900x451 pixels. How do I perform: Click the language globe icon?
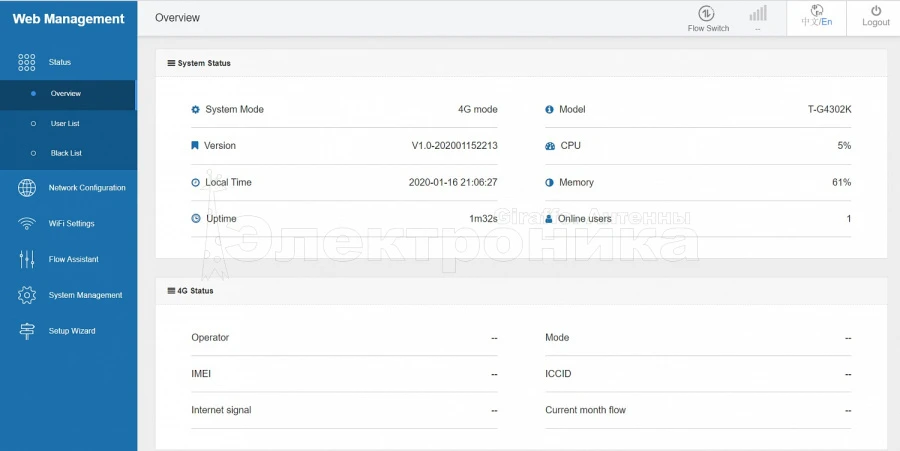pyautogui.click(x=817, y=10)
